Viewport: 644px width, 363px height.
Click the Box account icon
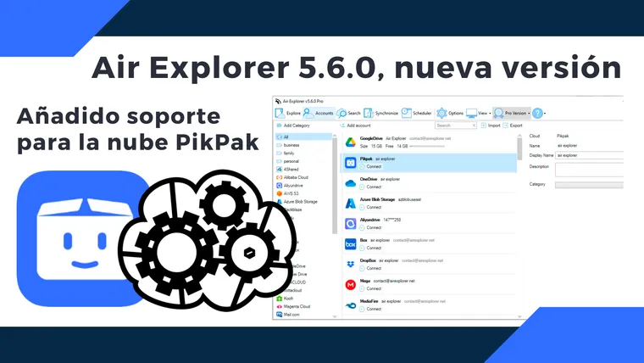pos(350,244)
